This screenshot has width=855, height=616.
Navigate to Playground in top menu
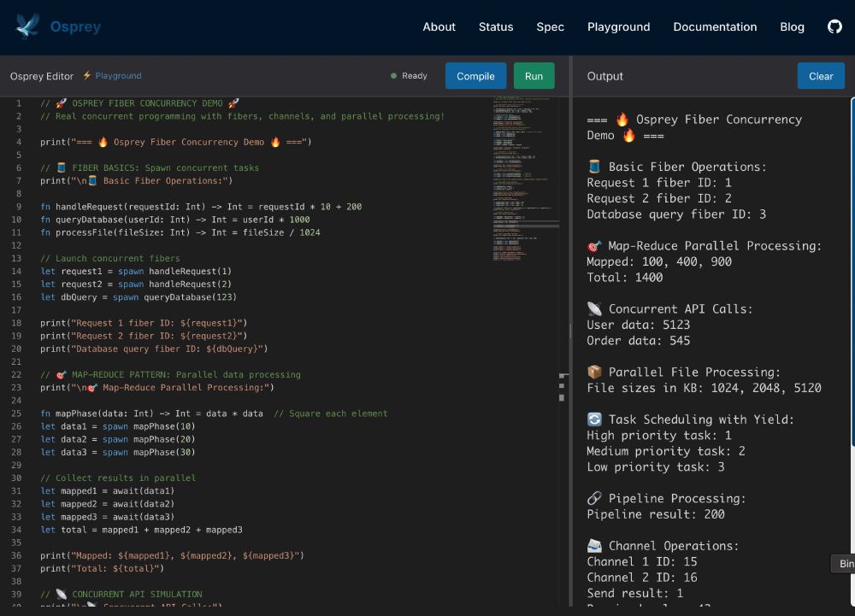coord(618,26)
